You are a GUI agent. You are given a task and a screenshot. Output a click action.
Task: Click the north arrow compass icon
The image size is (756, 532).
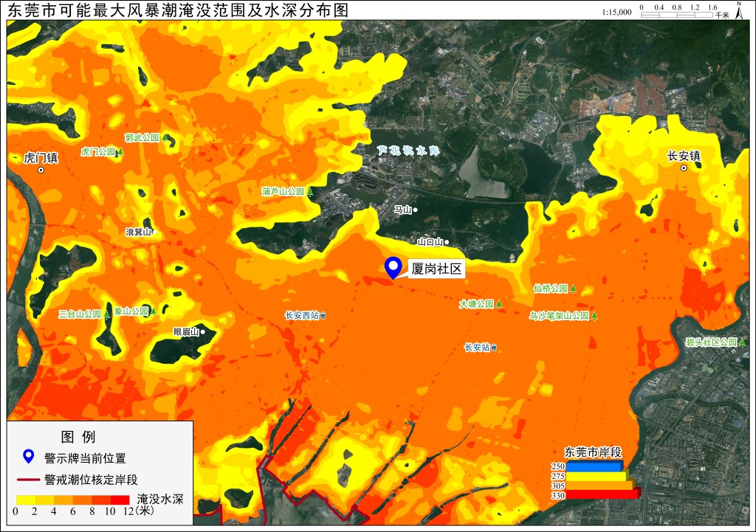pos(739,10)
